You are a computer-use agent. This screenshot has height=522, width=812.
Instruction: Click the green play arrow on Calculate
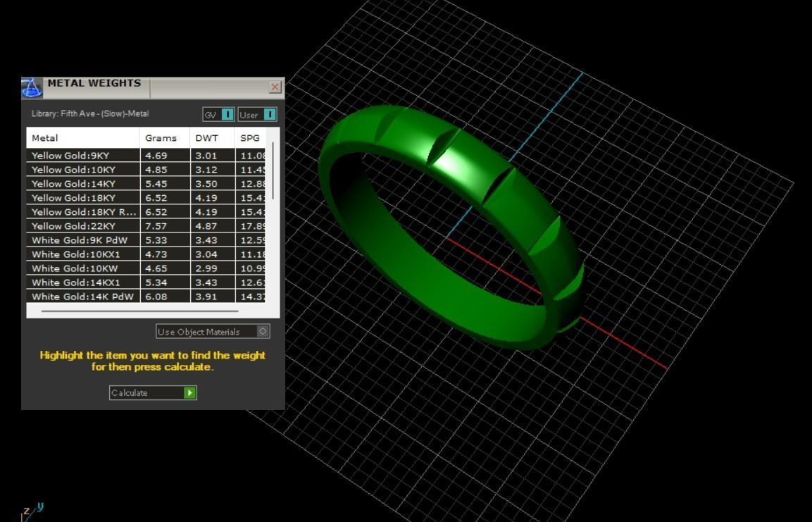point(190,392)
